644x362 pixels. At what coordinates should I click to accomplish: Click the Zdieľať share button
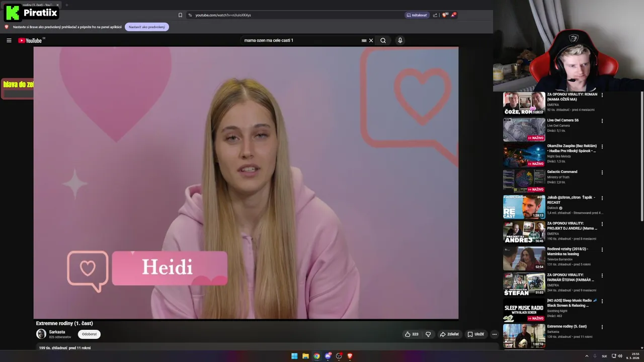click(x=449, y=334)
